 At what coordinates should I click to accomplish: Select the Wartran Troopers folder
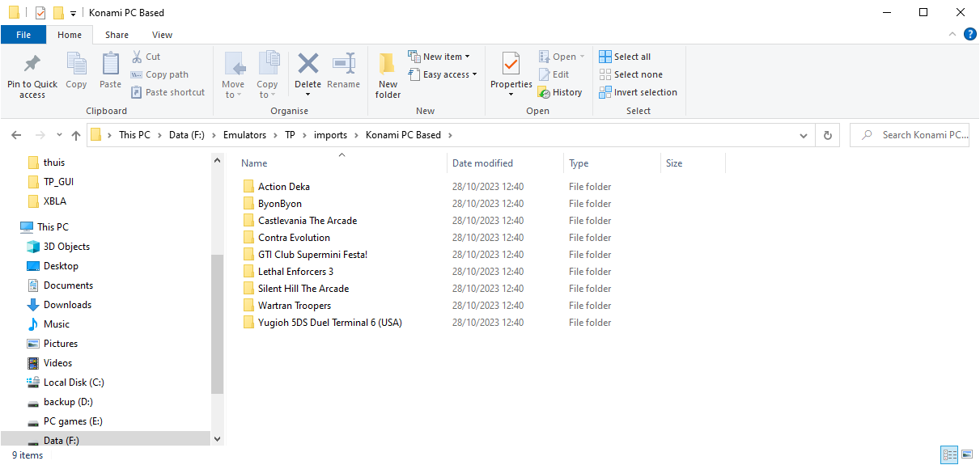coord(294,306)
